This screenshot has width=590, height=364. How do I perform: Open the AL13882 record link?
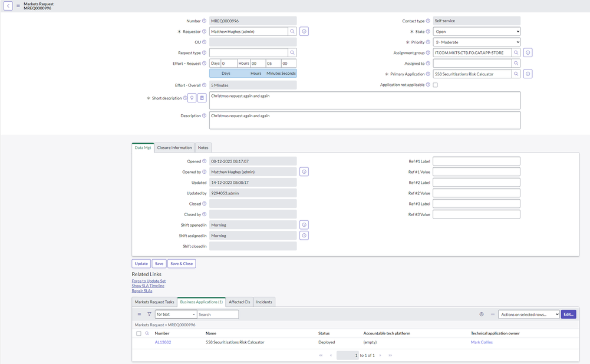(163, 342)
